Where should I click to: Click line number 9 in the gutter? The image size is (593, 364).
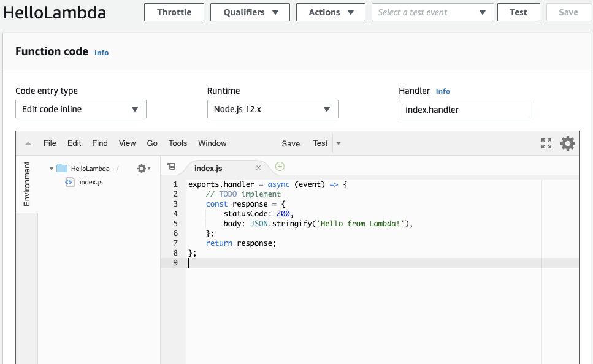175,263
